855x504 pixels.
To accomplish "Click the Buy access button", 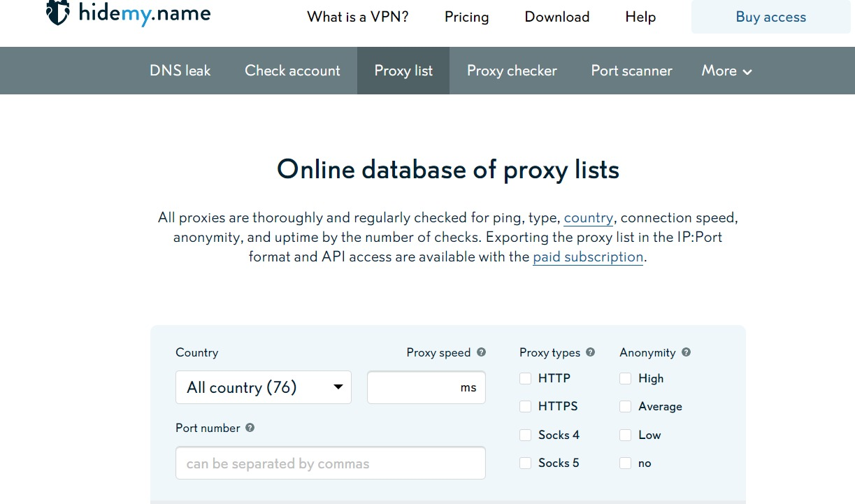I will [x=771, y=17].
